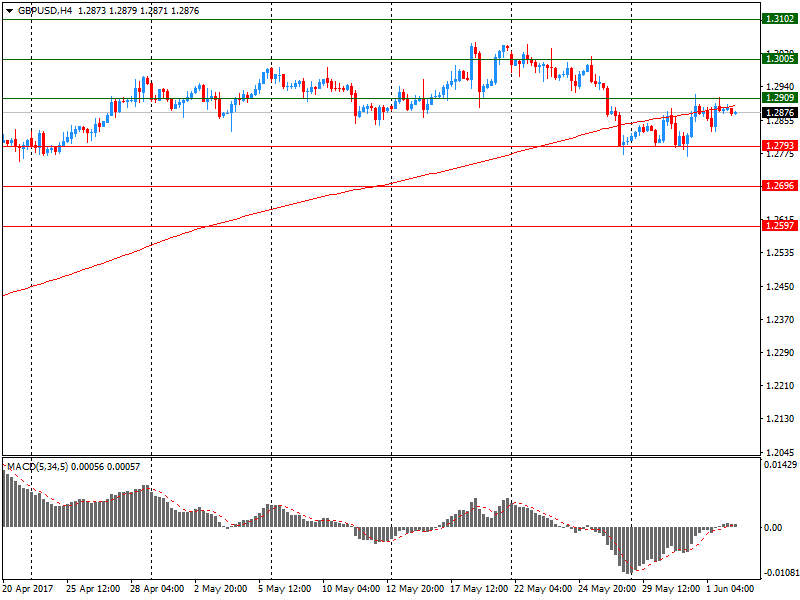Select the 1 Jun 04:00 time label
This screenshot has width=800, height=600.
[x=730, y=589]
